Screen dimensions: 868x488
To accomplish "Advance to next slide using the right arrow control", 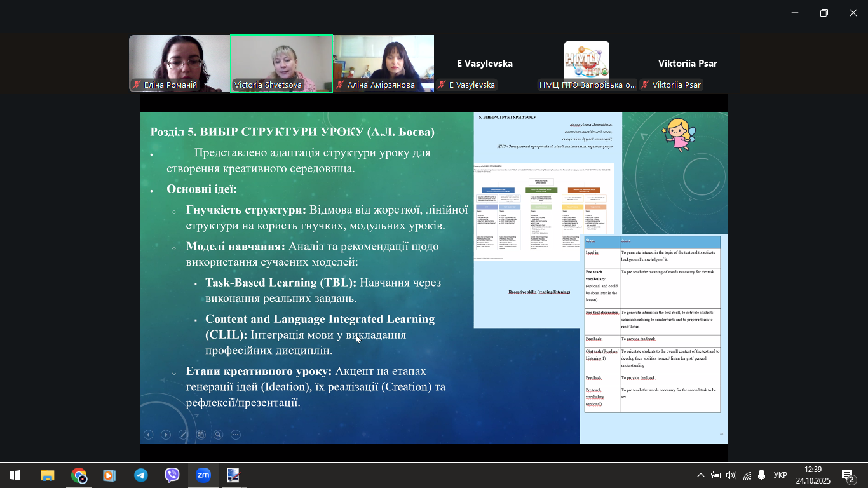I will tap(166, 435).
